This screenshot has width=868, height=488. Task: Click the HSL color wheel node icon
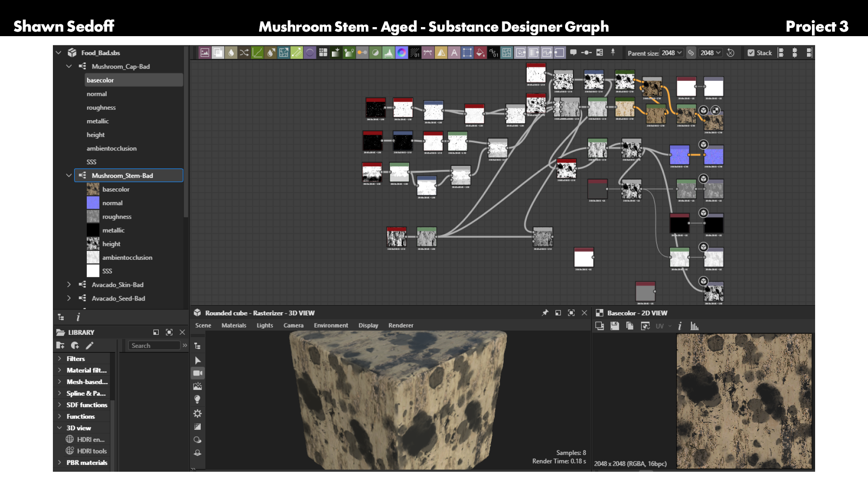coord(401,53)
